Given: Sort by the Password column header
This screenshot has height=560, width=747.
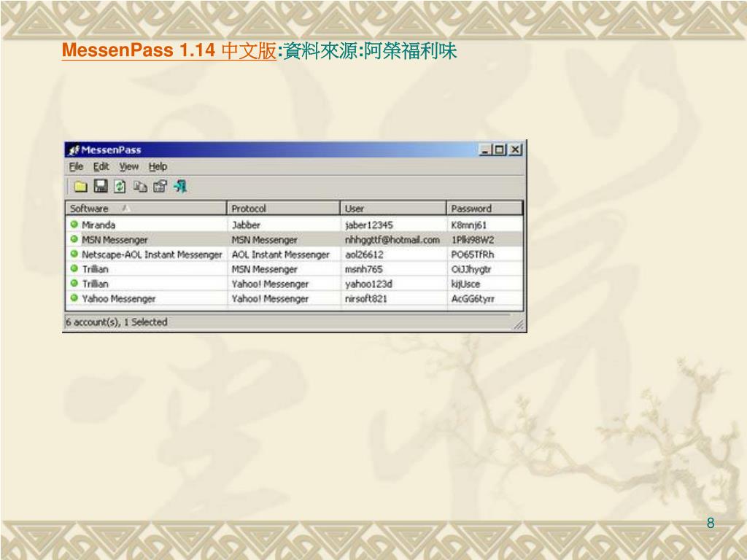Looking at the screenshot, I should pyautogui.click(x=484, y=209).
